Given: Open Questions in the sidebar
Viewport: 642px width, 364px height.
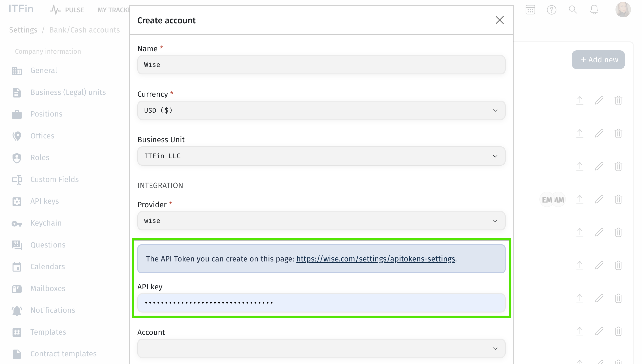Looking at the screenshot, I should tap(48, 245).
